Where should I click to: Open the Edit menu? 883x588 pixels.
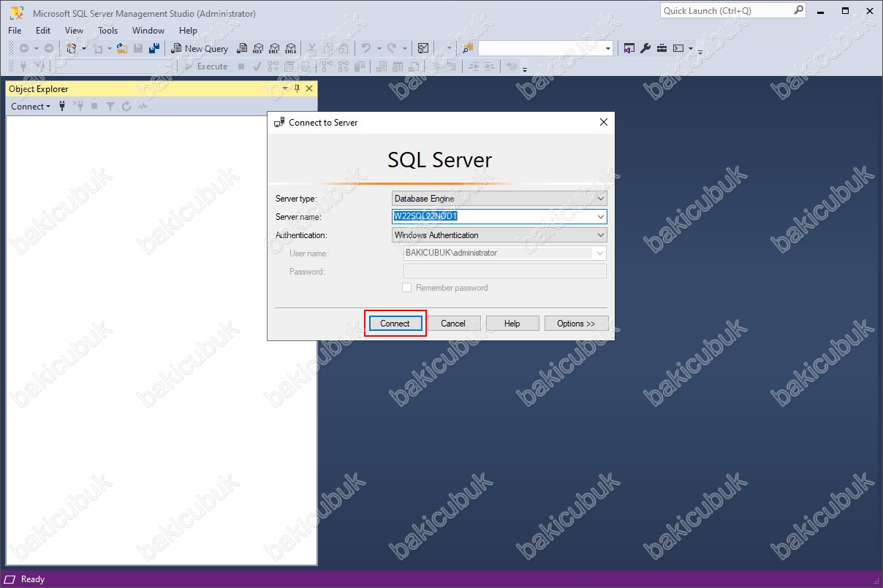[43, 31]
